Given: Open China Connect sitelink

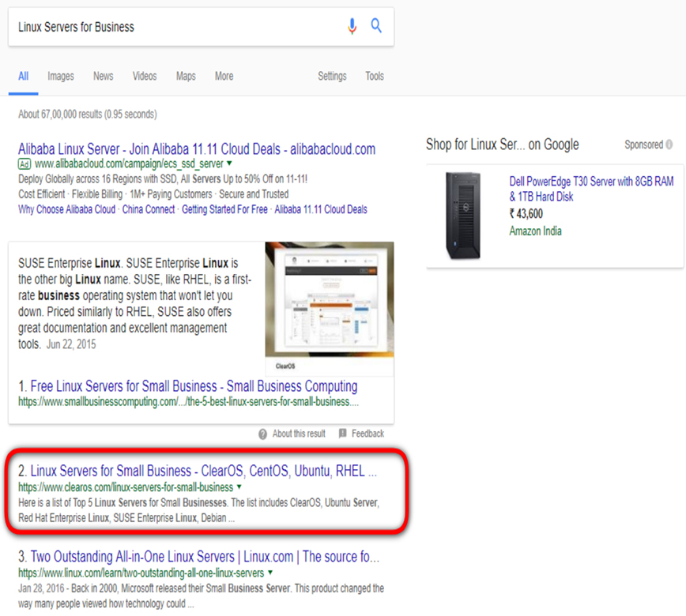Looking at the screenshot, I should (x=149, y=209).
